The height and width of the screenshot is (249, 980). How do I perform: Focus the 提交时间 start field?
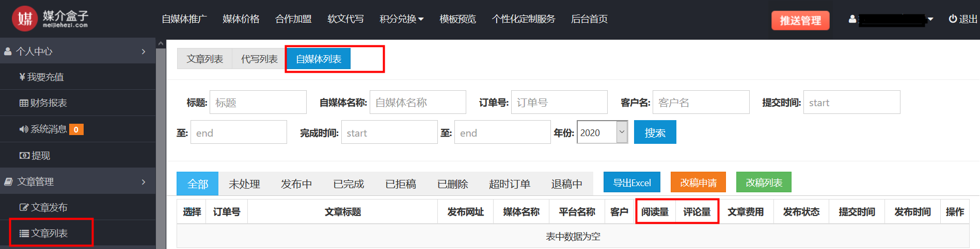(x=852, y=102)
